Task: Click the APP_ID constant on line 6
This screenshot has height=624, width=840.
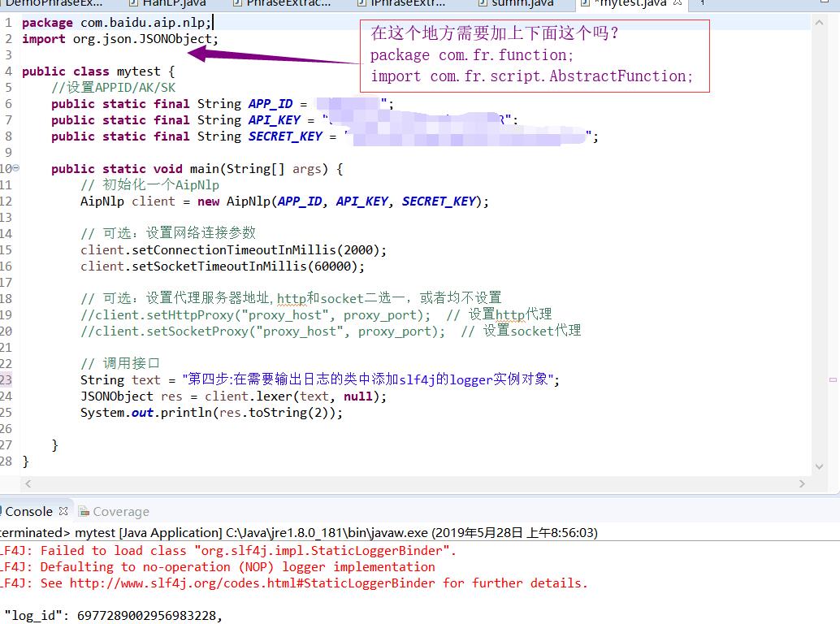Action: tap(271, 104)
